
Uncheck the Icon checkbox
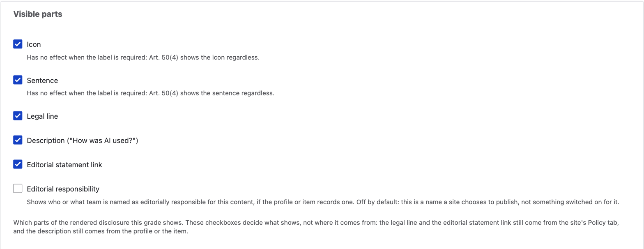(18, 44)
